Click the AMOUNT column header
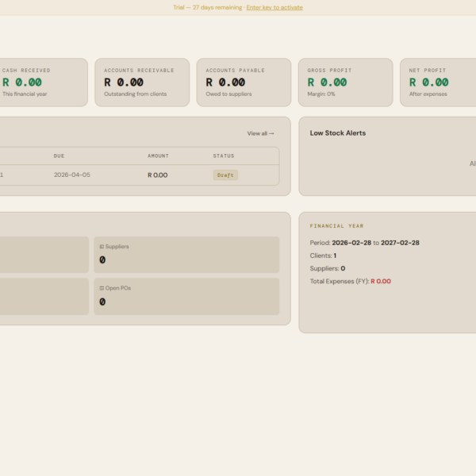 tap(158, 156)
